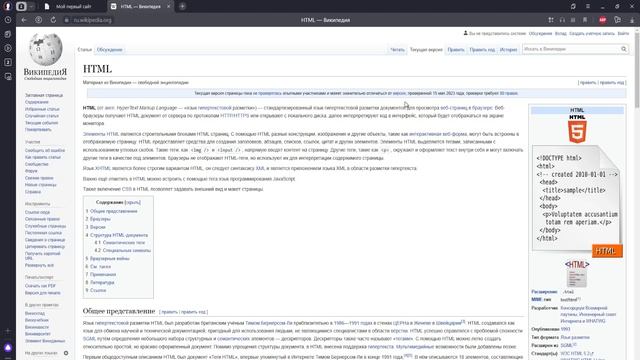This screenshot has height=360, width=640.
Task: Open a new tab with the plus button
Action: (182, 7)
